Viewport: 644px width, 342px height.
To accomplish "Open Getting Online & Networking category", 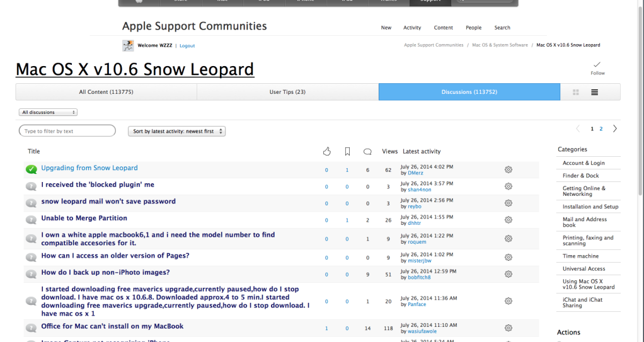I will point(584,191).
